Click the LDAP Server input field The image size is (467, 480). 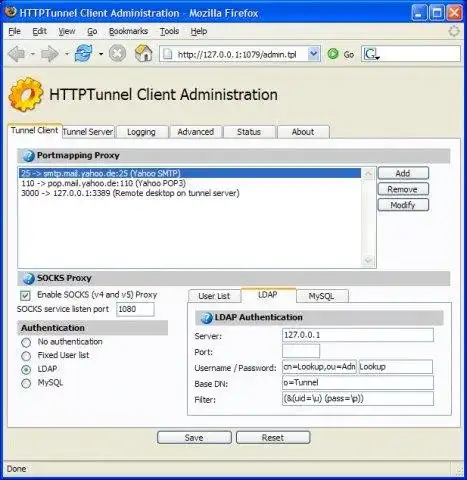[x=358, y=335]
